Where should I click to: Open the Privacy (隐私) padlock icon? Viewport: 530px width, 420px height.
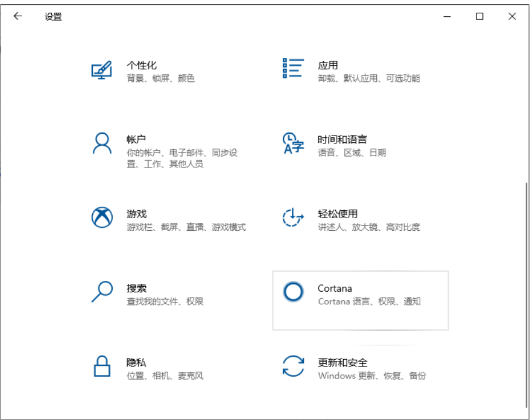tap(102, 366)
